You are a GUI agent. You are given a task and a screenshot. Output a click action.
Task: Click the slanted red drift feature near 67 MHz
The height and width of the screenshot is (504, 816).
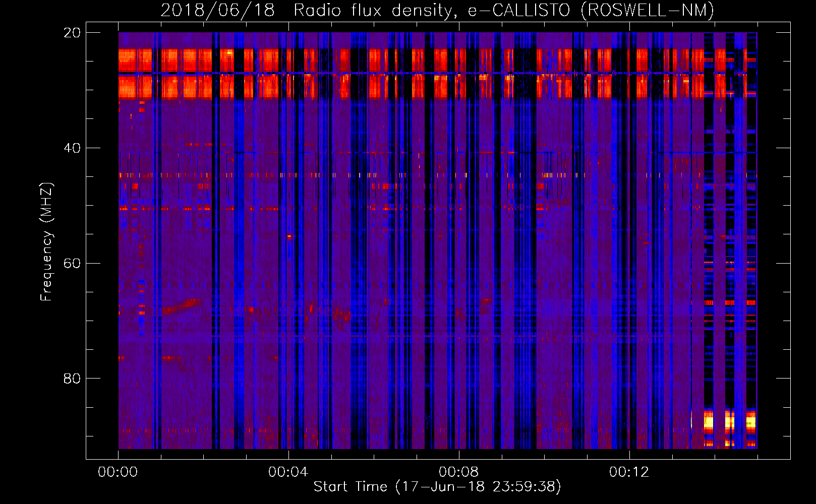(x=181, y=305)
